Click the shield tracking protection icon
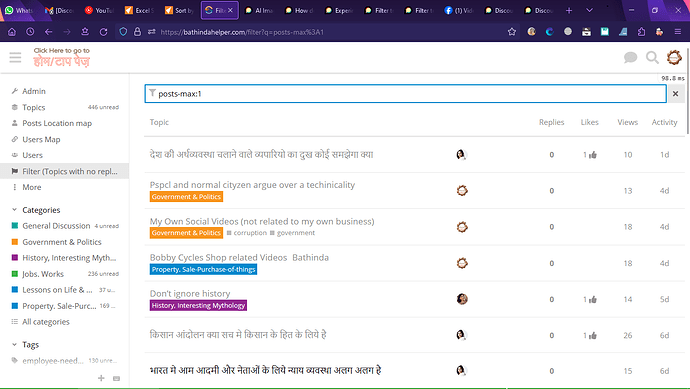The height and width of the screenshot is (389, 690). [123, 32]
